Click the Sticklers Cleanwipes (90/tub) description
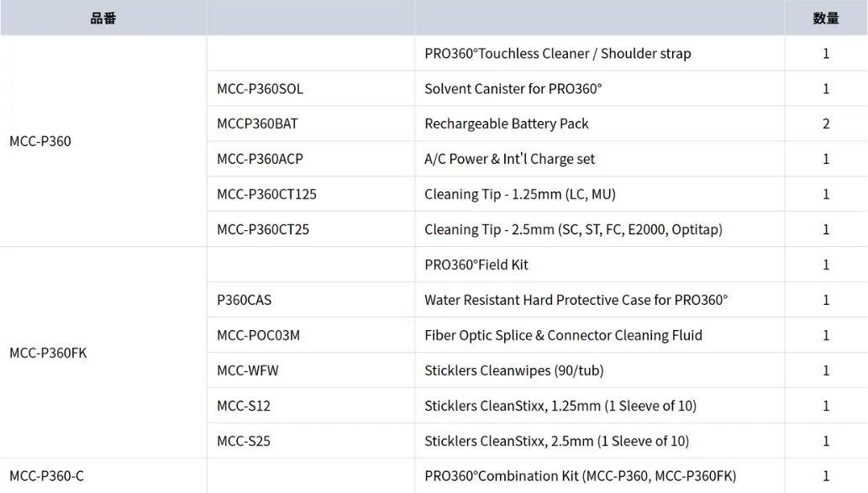The height and width of the screenshot is (493, 868). [x=513, y=370]
